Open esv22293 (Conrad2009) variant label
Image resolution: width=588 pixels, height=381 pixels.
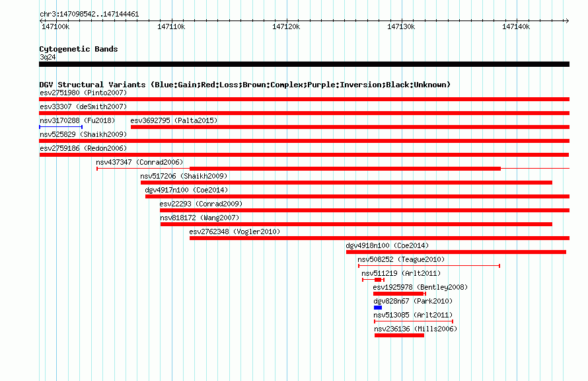201,204
